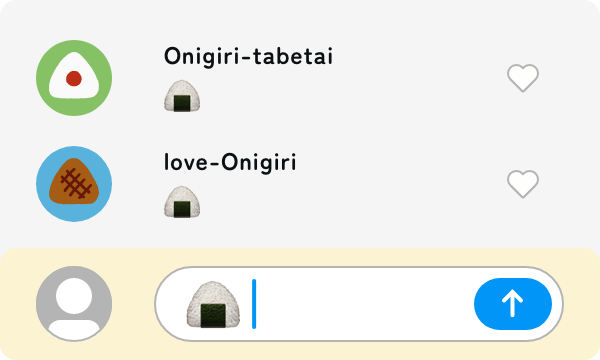600x360 pixels.
Task: Click the white up arrow glyph
Action: coord(513,304)
